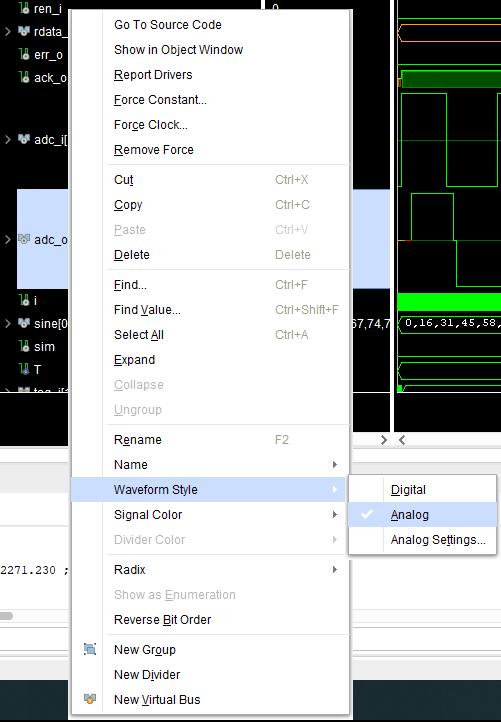Click the sine values waveform text 0,16,31,45,58
This screenshot has height=722, width=501.
[x=451, y=323]
